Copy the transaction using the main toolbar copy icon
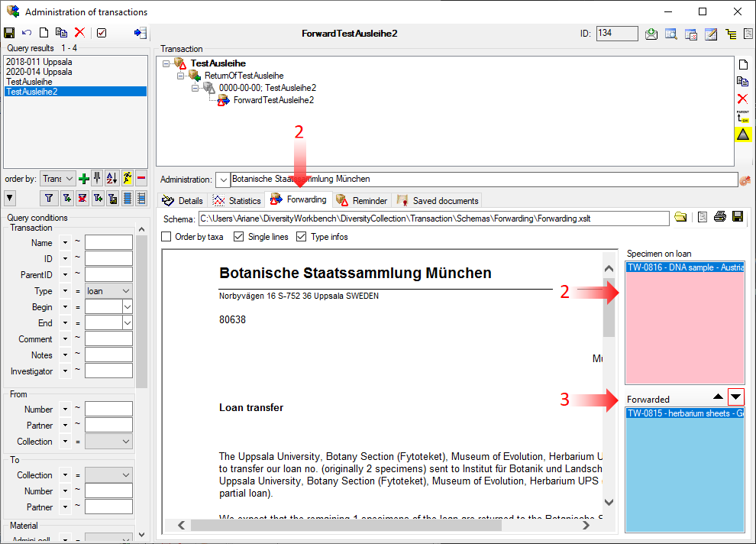This screenshot has height=544, width=756. point(61,33)
